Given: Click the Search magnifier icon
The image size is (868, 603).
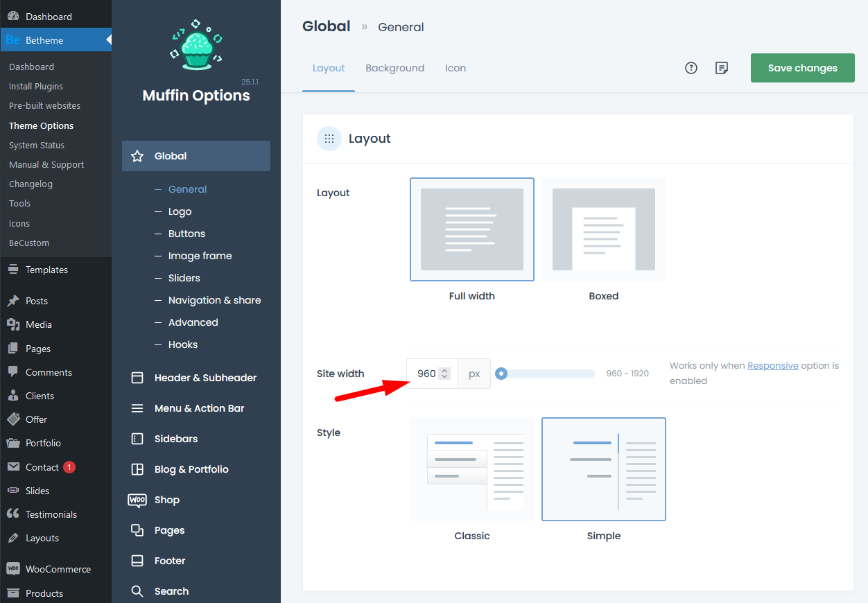Looking at the screenshot, I should tap(137, 591).
